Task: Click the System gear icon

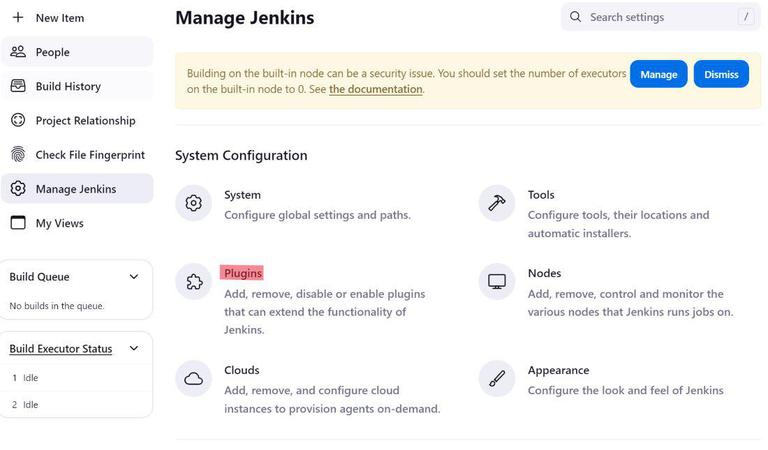Action: tap(194, 203)
